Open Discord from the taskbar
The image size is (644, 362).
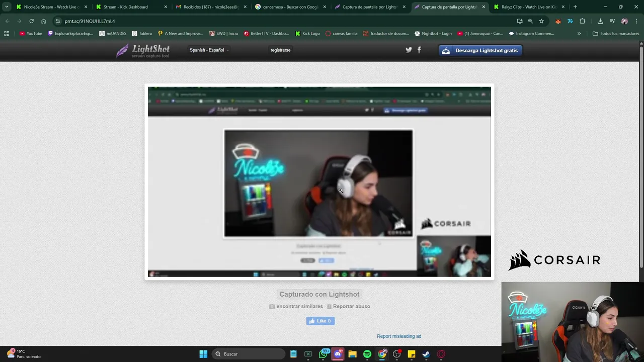click(x=338, y=354)
